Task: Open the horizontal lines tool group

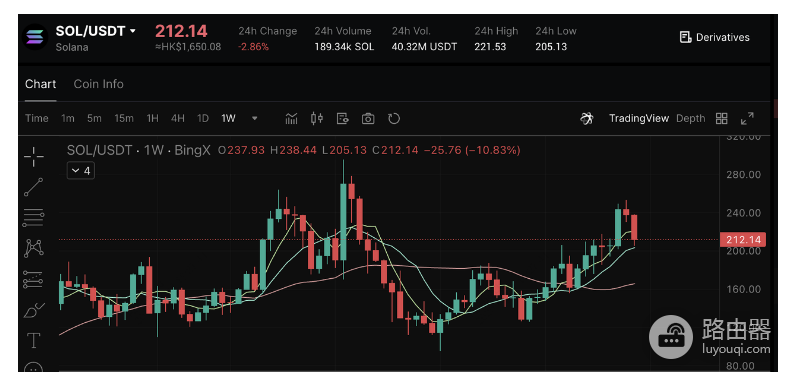Action: coord(34,217)
